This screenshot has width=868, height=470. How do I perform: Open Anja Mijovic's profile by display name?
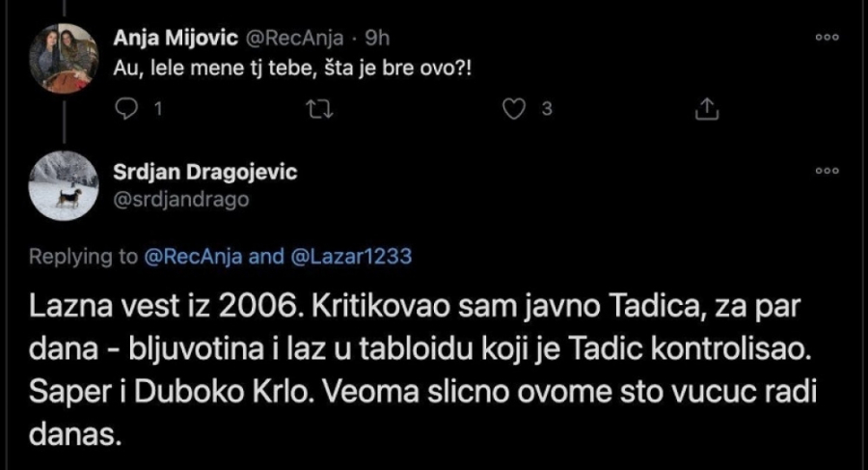(173, 38)
